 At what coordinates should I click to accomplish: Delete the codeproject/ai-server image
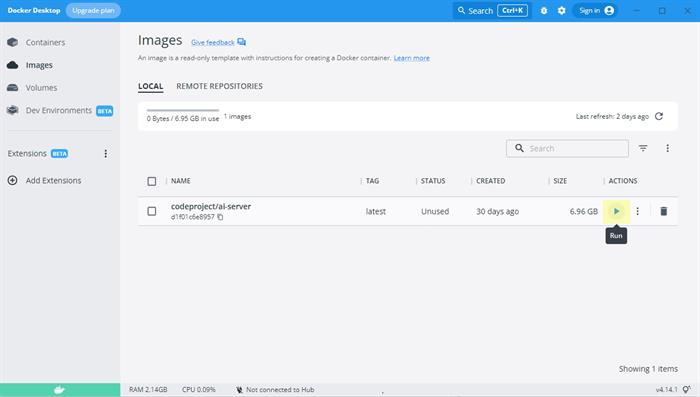coord(663,211)
